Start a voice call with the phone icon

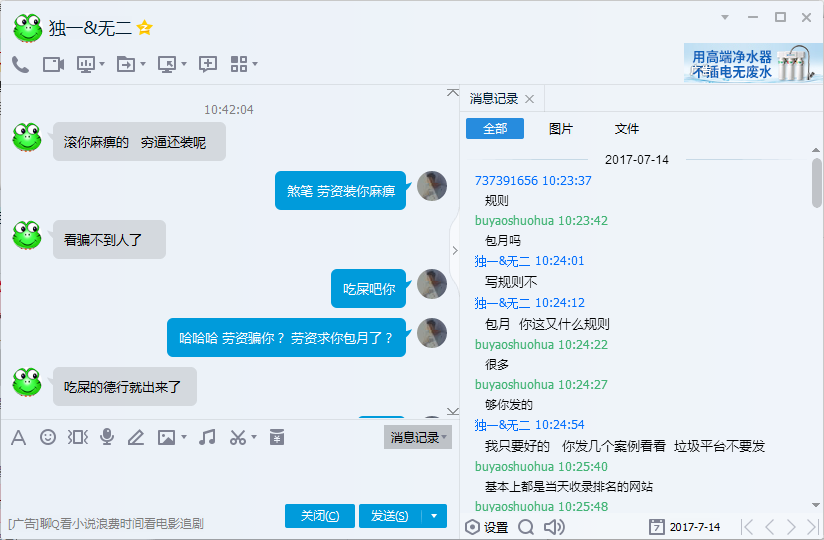(20, 65)
